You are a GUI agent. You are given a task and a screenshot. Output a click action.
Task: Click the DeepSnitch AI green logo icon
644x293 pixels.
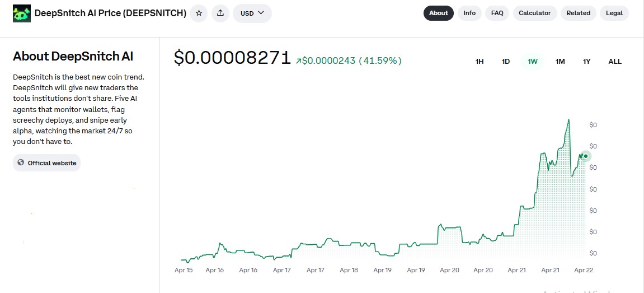coord(22,13)
